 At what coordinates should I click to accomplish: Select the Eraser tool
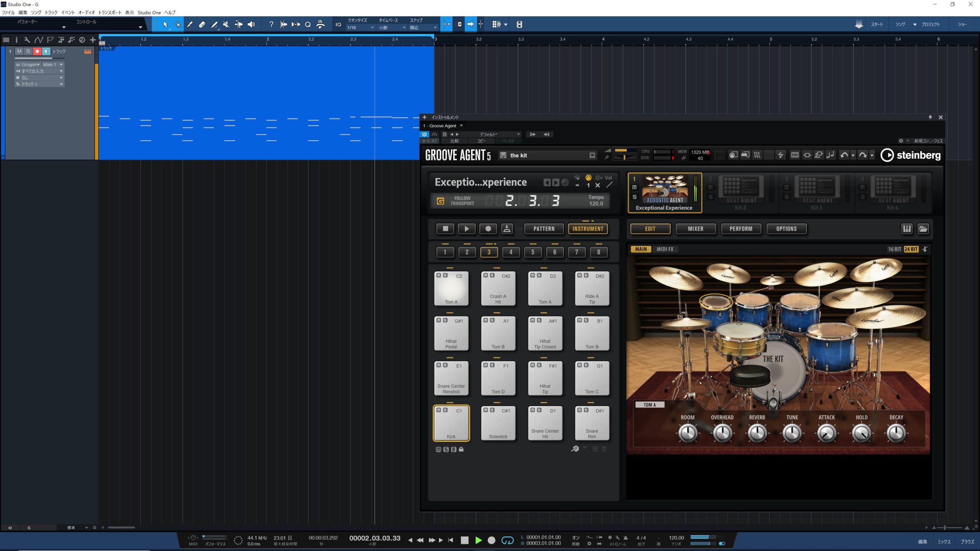202,24
